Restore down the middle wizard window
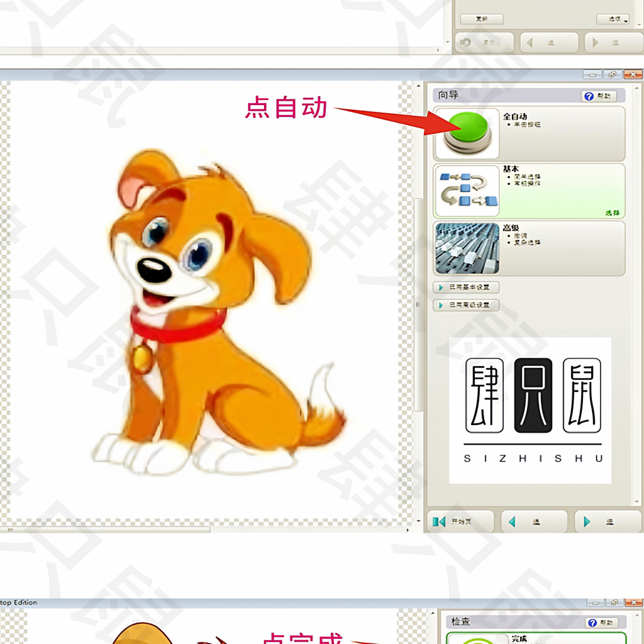The height and width of the screenshot is (644, 644). (613, 75)
